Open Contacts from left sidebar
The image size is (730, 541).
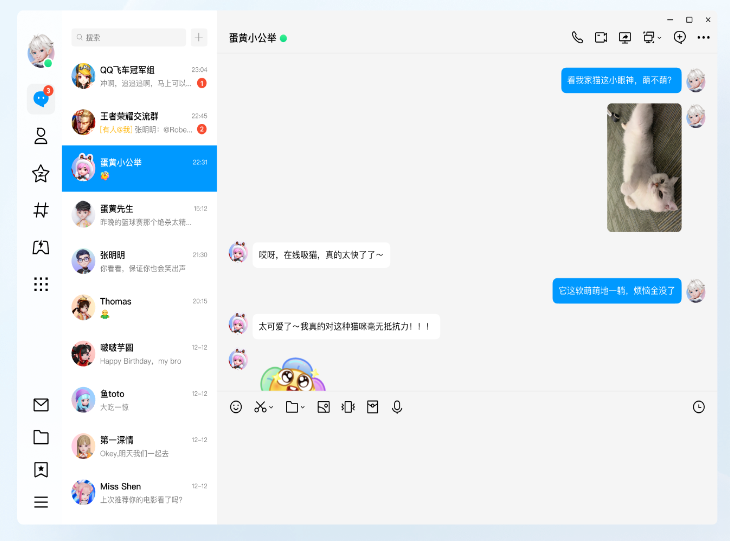pos(41,136)
